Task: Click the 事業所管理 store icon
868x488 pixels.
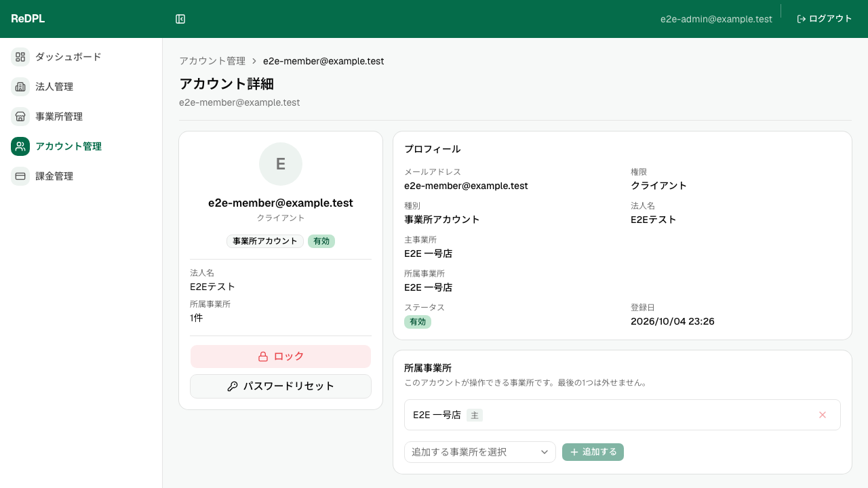Action: coord(20,117)
